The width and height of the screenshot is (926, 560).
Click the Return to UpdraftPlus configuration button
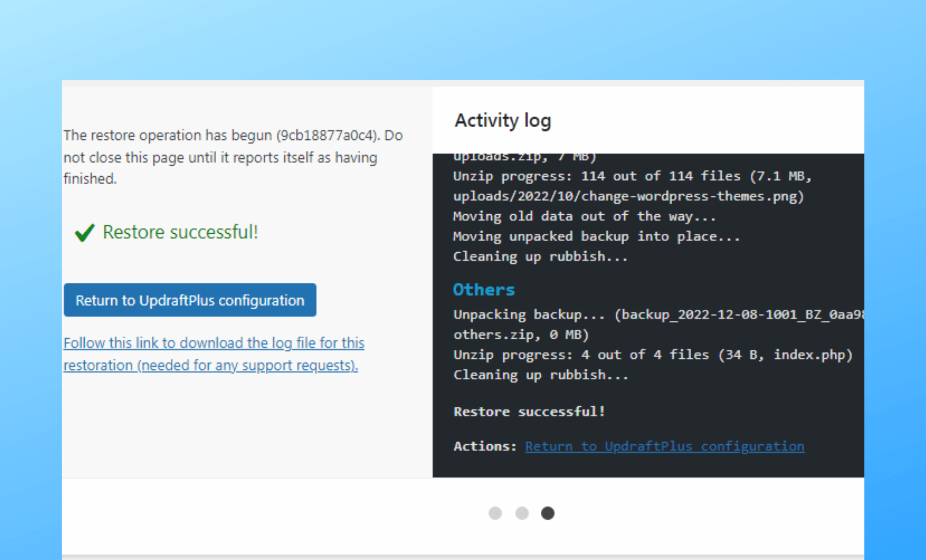[x=190, y=300]
